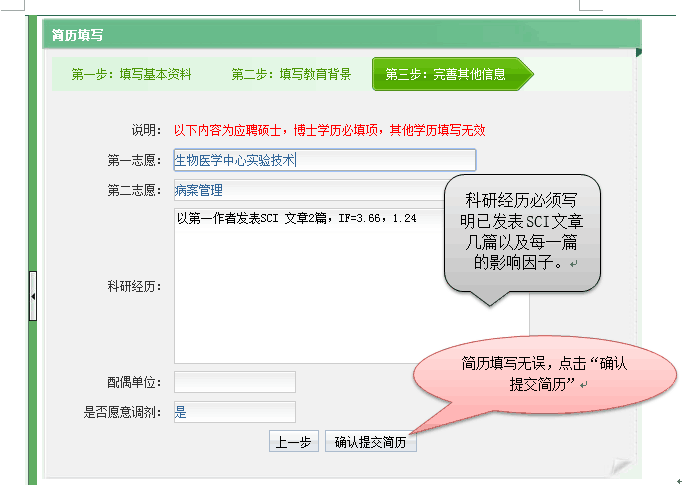Open the 第一步:填写基本资料 step tab
Screen dimensions: 682x501
coord(131,74)
